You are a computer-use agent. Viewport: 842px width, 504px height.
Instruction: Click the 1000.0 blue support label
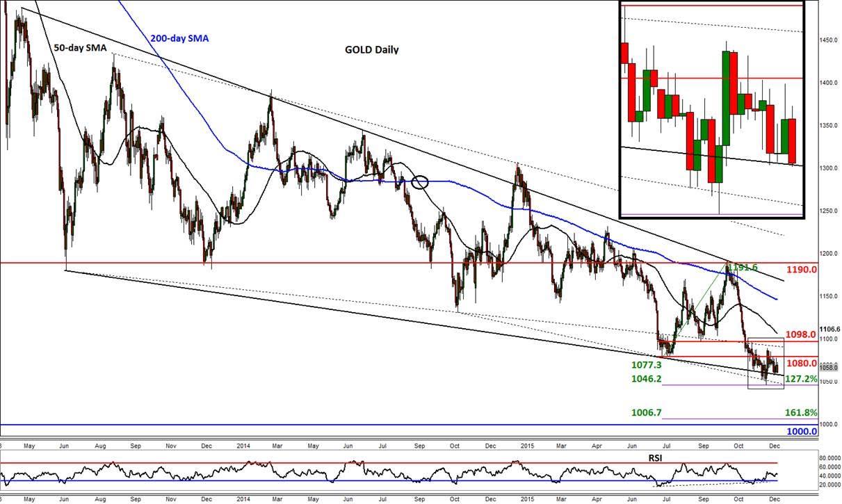pyautogui.click(x=801, y=431)
